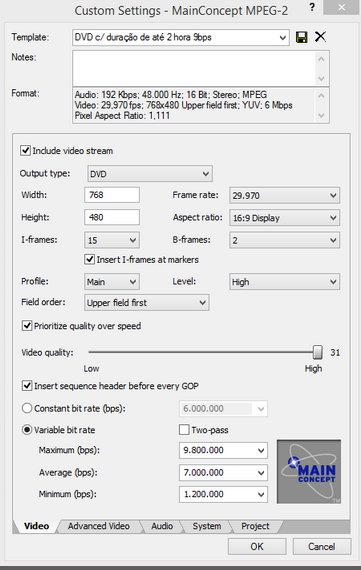The width and height of the screenshot is (361, 570).
Task: Delete the template with X icon
Action: coord(320,37)
